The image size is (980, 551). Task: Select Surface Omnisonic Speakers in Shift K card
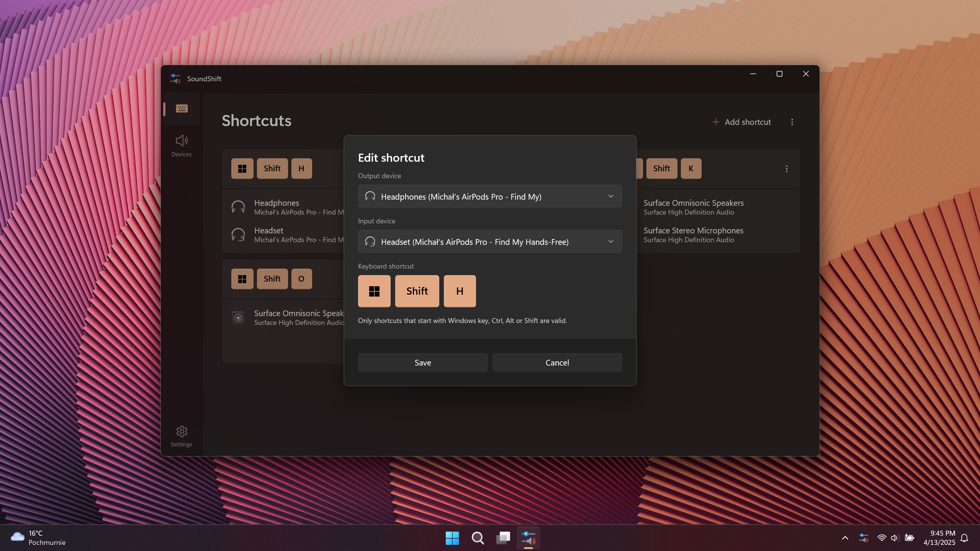[694, 203]
